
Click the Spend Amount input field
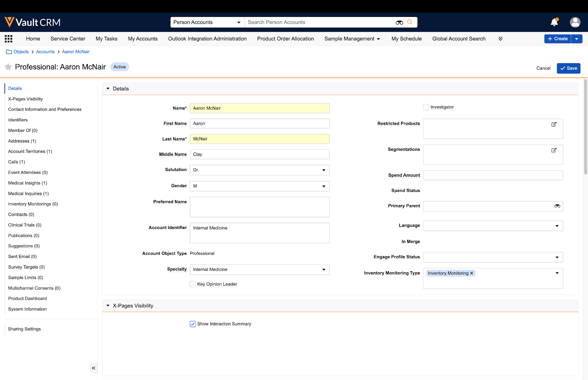[492, 175]
